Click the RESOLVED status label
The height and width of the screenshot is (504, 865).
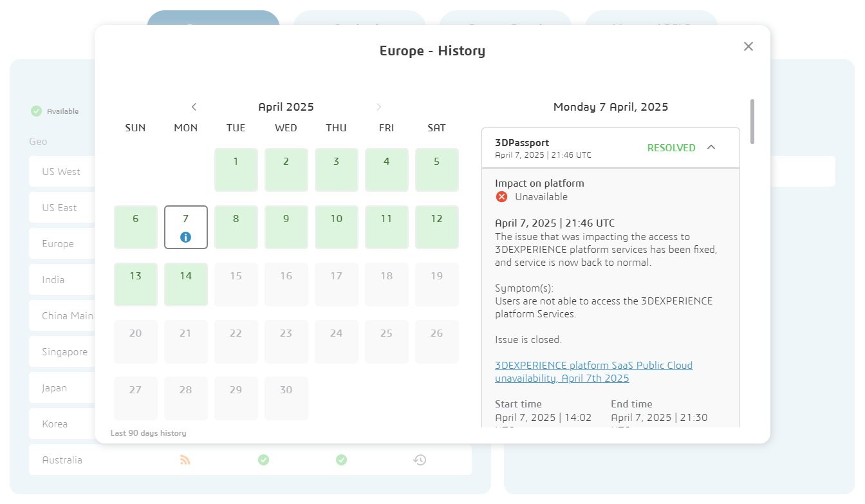(671, 147)
